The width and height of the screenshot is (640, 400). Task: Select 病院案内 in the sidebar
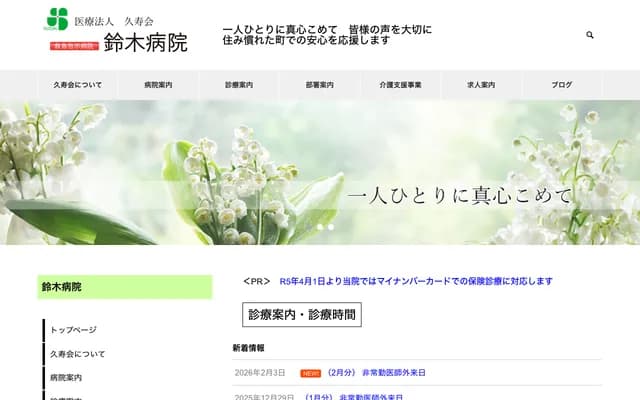coord(66,378)
